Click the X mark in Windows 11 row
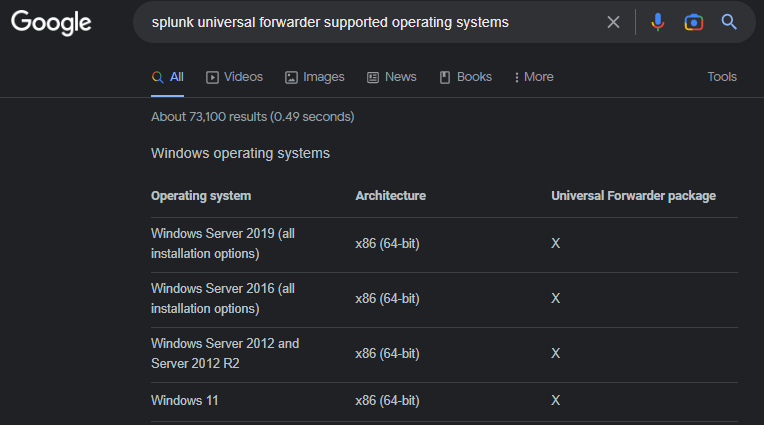764x425 pixels. (x=555, y=401)
